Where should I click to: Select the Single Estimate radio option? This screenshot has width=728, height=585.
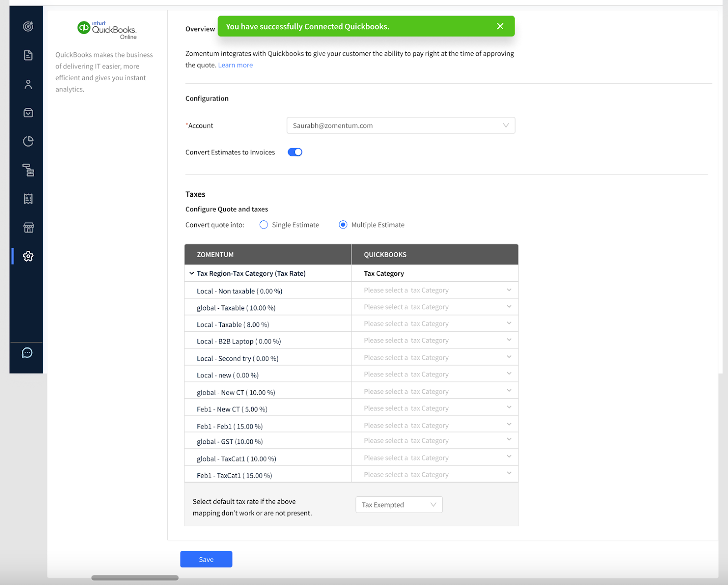click(263, 224)
